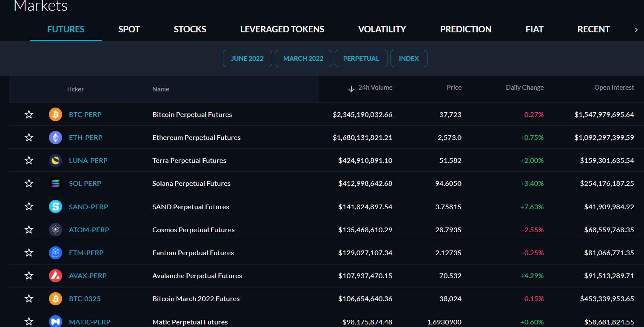Sort by Ticker column header
Viewport: 644px width, 327px height.
75,89
